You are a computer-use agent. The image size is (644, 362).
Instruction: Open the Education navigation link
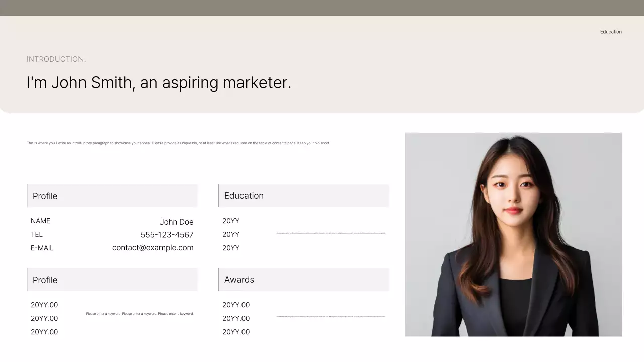pyautogui.click(x=611, y=31)
